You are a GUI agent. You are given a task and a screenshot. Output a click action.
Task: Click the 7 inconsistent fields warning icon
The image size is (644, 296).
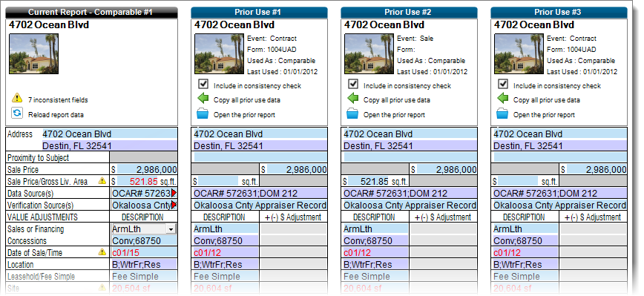[17, 98]
